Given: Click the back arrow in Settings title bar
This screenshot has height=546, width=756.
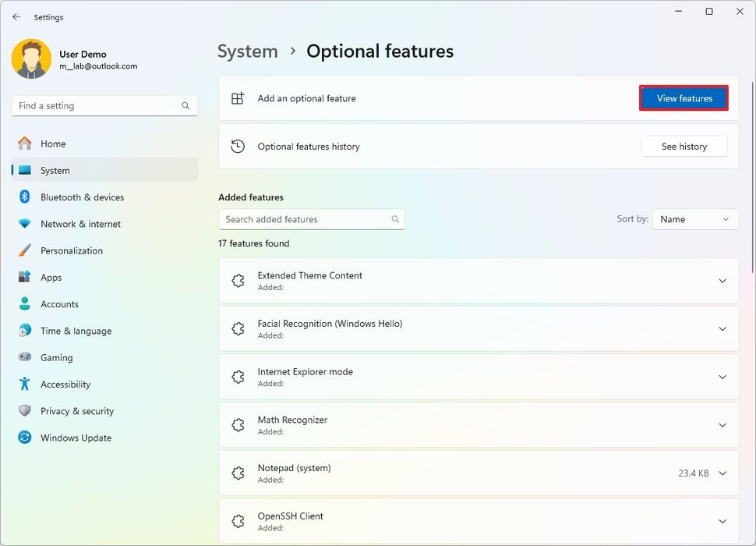Looking at the screenshot, I should [16, 16].
